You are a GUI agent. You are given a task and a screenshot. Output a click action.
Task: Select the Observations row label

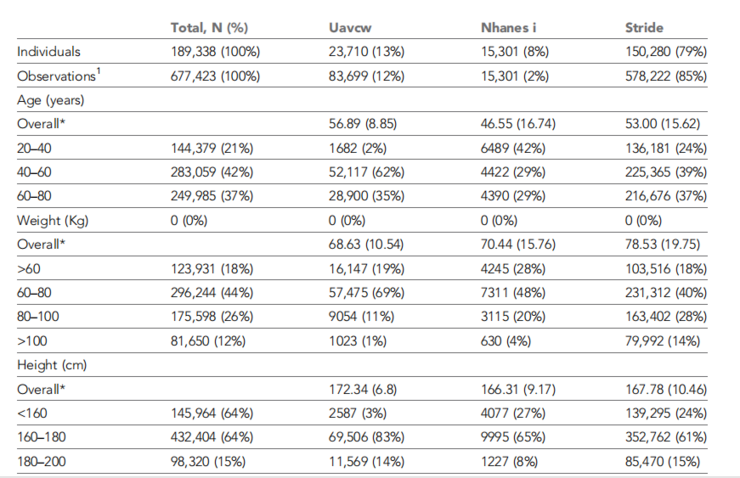click(57, 75)
